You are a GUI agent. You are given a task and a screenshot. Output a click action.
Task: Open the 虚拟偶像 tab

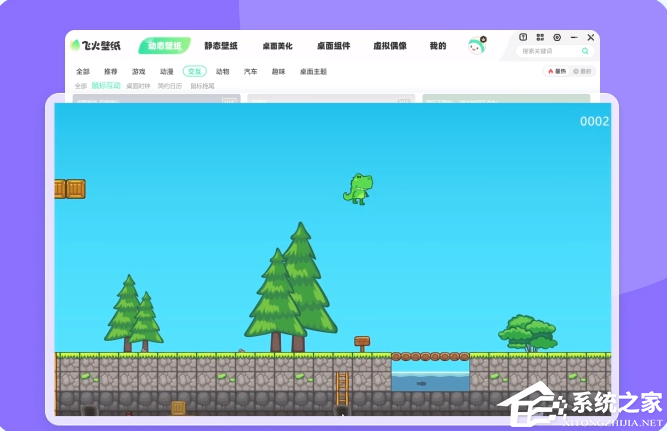click(389, 46)
